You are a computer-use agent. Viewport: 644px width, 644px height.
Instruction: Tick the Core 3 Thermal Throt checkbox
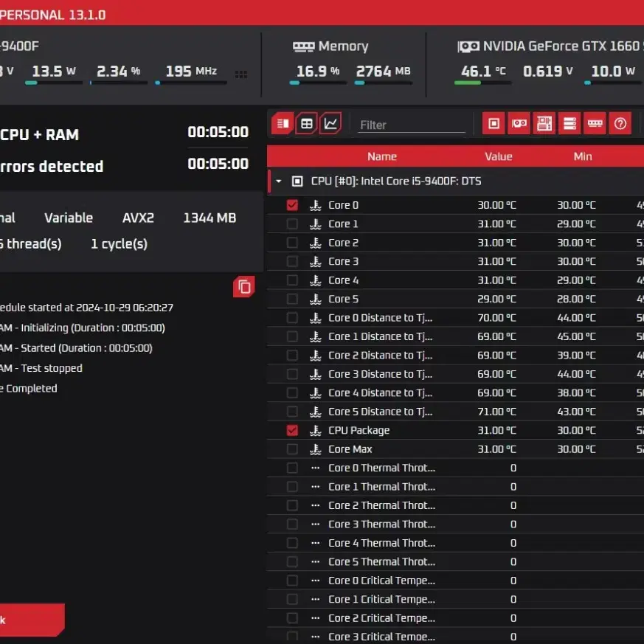(292, 524)
